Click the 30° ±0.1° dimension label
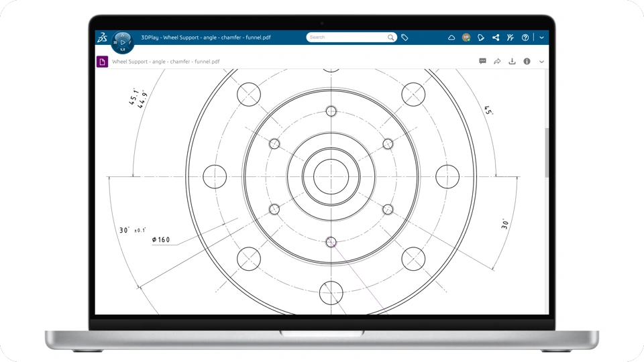 [x=132, y=230]
